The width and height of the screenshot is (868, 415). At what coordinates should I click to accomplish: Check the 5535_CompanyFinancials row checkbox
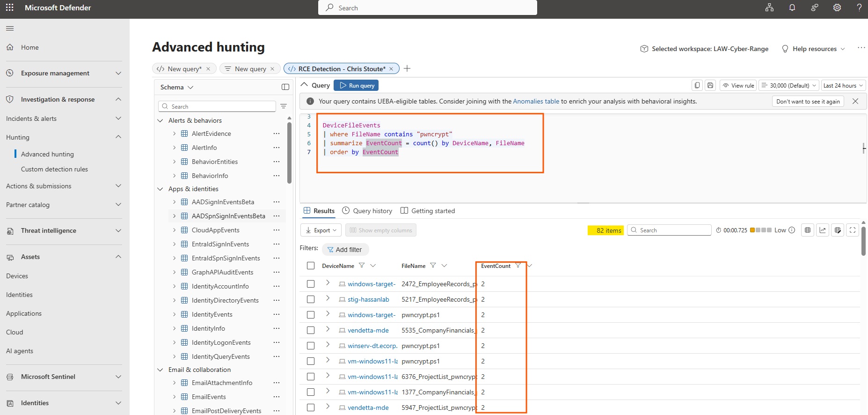pyautogui.click(x=311, y=330)
